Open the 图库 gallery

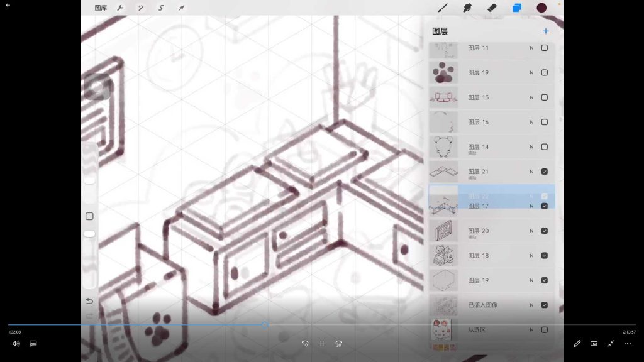pyautogui.click(x=101, y=8)
